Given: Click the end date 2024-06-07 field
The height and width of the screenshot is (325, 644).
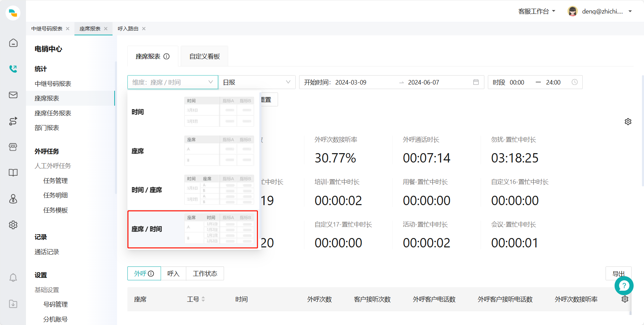Looking at the screenshot, I should [423, 82].
